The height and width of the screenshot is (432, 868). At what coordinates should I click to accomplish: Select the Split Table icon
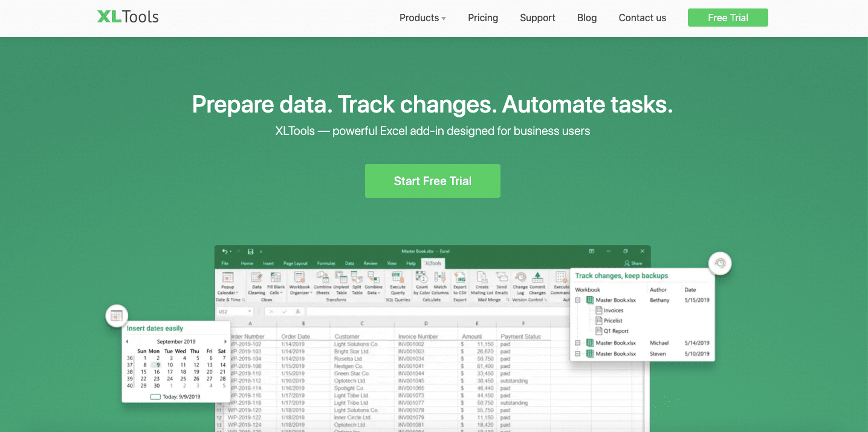[357, 283]
